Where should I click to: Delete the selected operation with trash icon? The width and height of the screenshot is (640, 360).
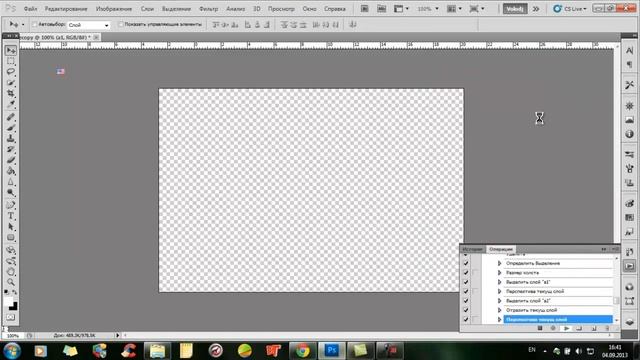click(607, 328)
